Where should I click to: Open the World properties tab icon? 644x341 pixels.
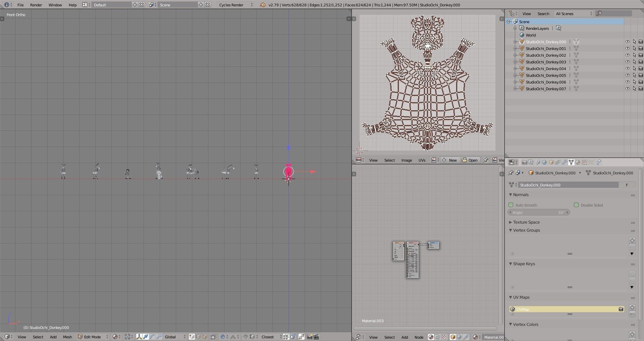(544, 162)
